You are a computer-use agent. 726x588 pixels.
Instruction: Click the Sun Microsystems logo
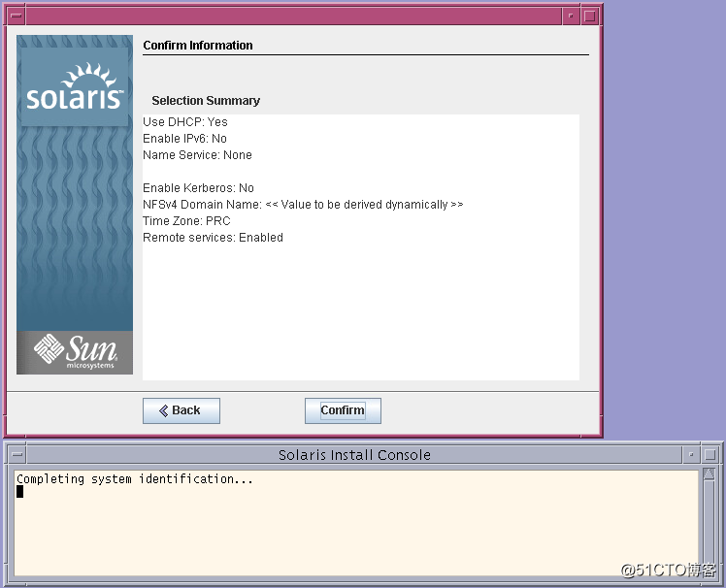tap(75, 352)
